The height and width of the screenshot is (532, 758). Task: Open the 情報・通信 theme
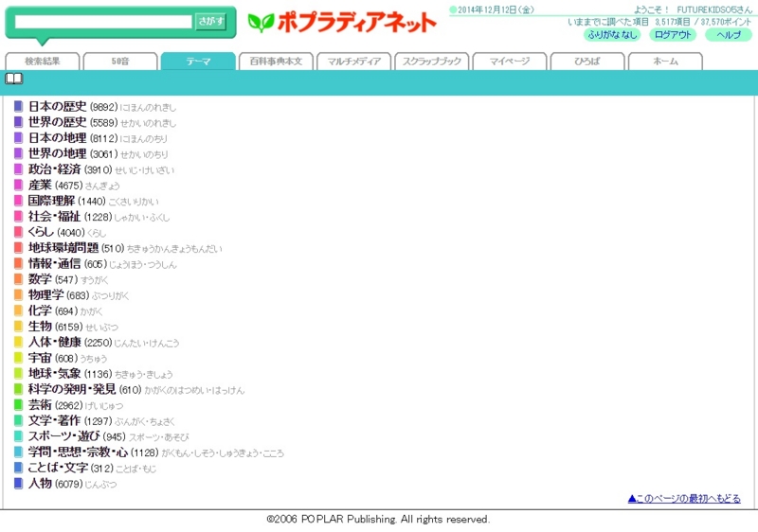pyautogui.click(x=55, y=263)
